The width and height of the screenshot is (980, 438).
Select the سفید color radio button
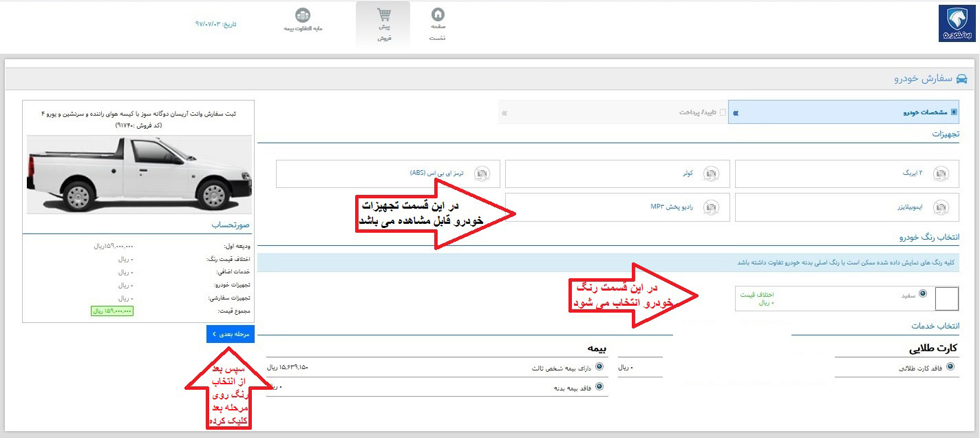[x=923, y=293]
